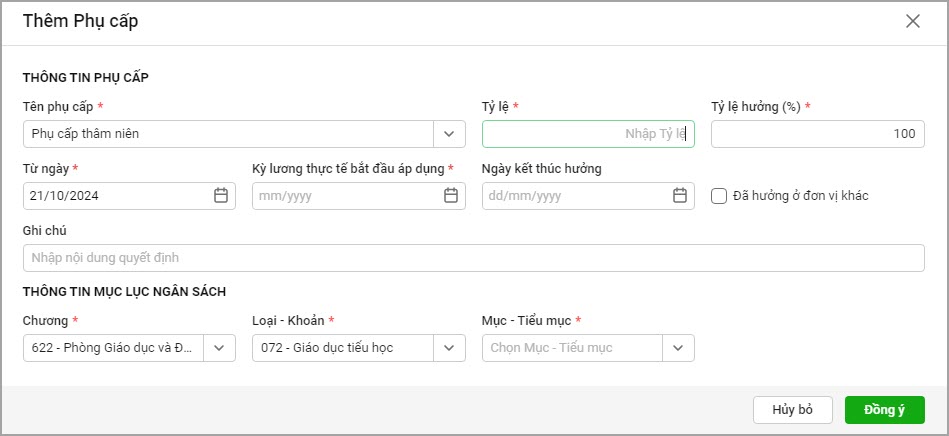Image resolution: width=949 pixels, height=436 pixels.
Task: Open calendar for Kỳ lương thực tế field
Action: [451, 196]
